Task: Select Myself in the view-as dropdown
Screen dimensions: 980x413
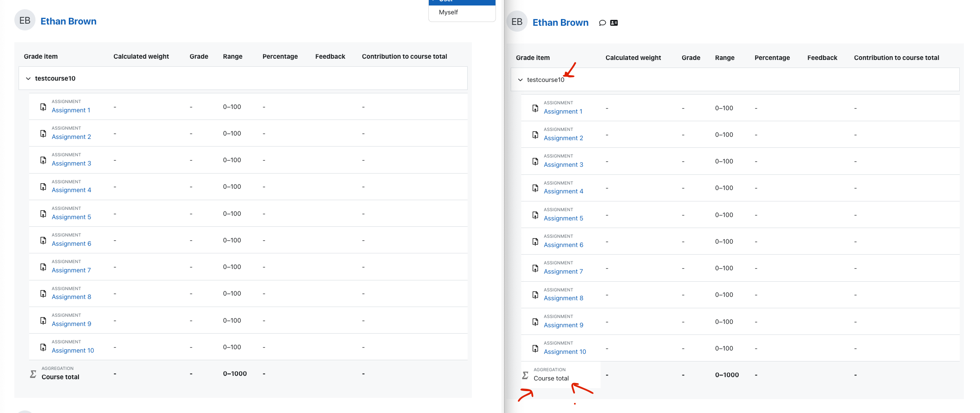Action: click(448, 12)
